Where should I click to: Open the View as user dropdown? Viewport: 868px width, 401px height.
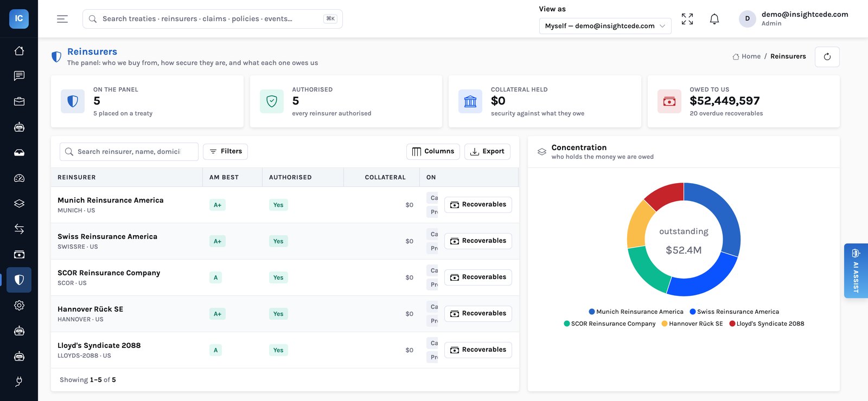[x=605, y=26]
